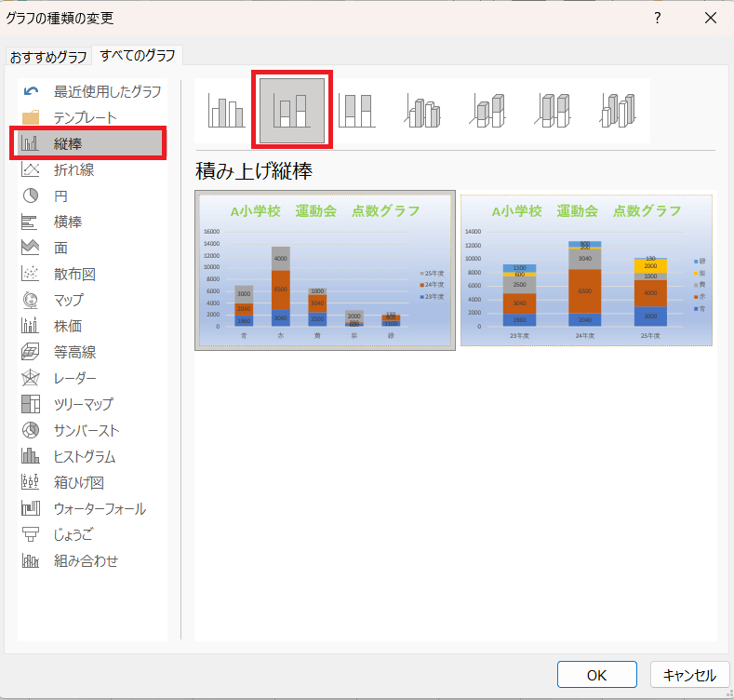The width and height of the screenshot is (734, 700).
Task: Select 株価 stock chart category
Action: 92,326
